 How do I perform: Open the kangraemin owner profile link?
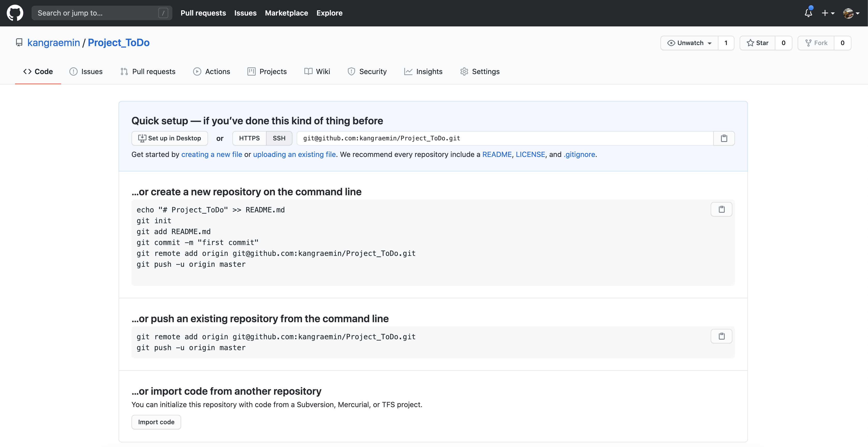54,42
